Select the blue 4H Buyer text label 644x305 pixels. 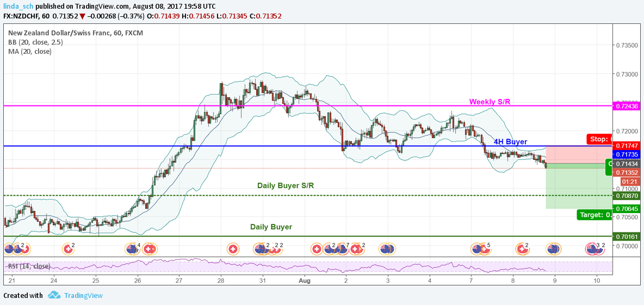pyautogui.click(x=511, y=141)
